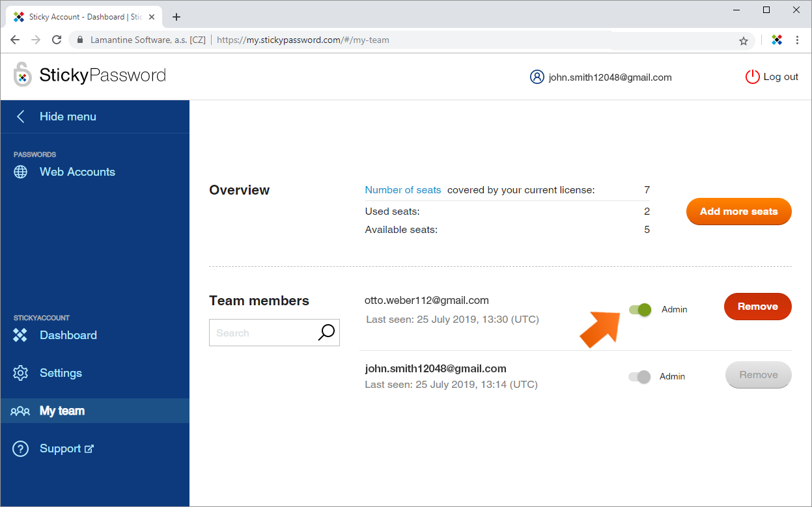The width and height of the screenshot is (812, 507).
Task: Click the greyed Remove button for john.smith12048
Action: 759,375
